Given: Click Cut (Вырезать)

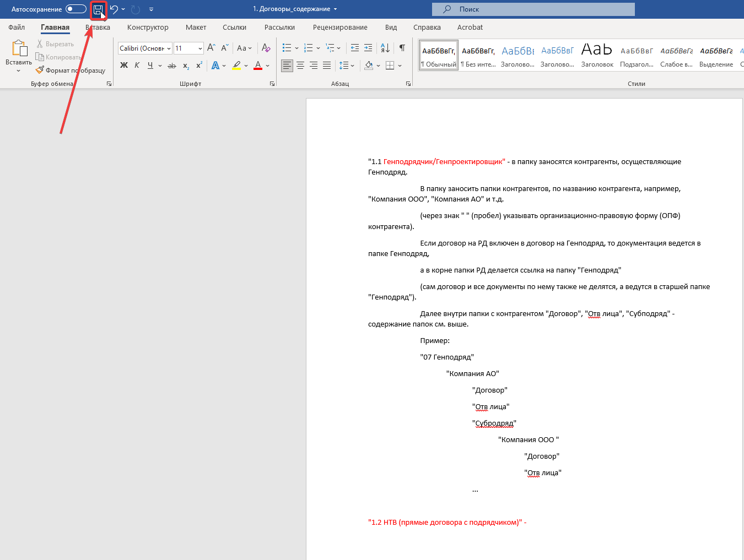Looking at the screenshot, I should [x=55, y=44].
